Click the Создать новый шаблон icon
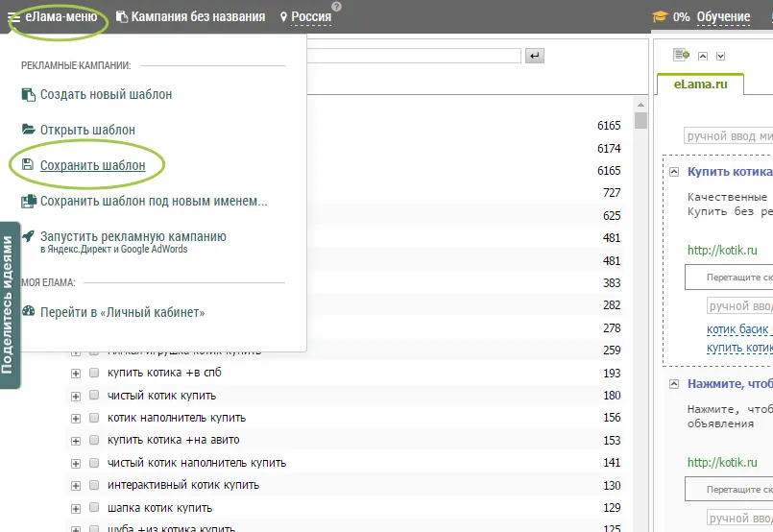 tap(29, 94)
